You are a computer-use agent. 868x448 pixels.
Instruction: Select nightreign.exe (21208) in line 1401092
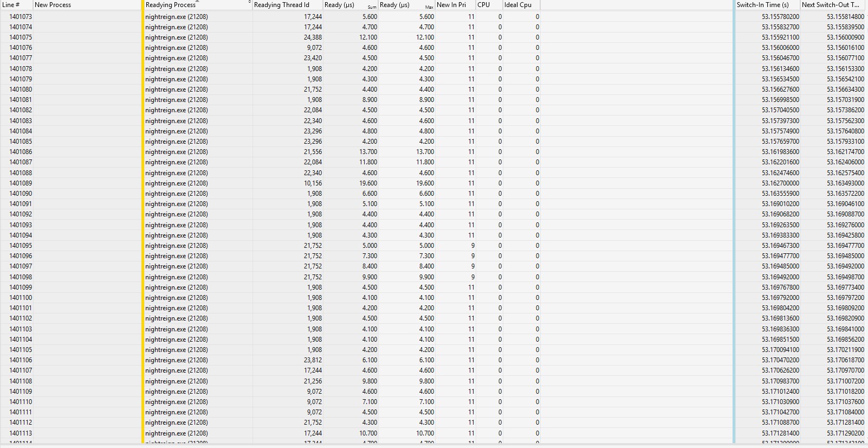click(x=177, y=214)
